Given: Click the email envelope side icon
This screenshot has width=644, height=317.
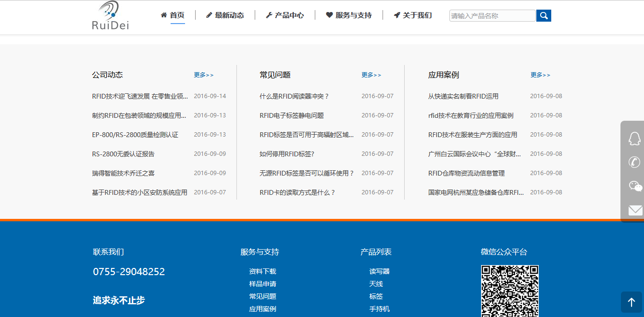Looking at the screenshot, I should 635,210.
